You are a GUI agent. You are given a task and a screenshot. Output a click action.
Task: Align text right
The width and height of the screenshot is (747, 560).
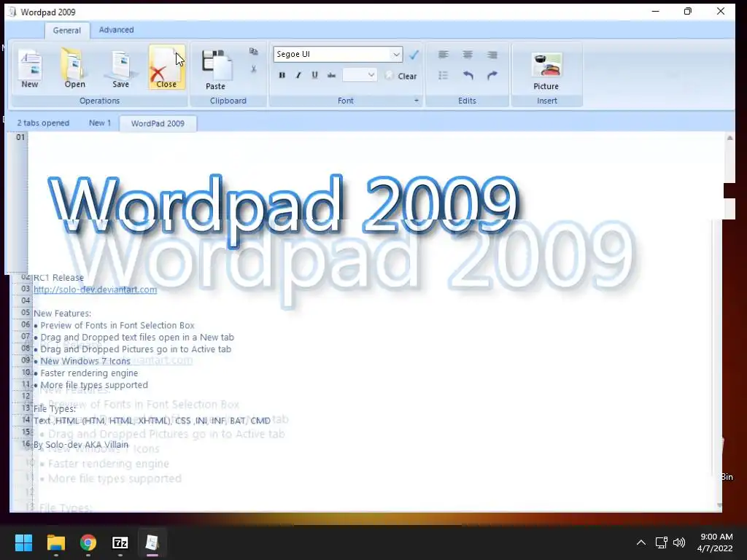coord(492,55)
